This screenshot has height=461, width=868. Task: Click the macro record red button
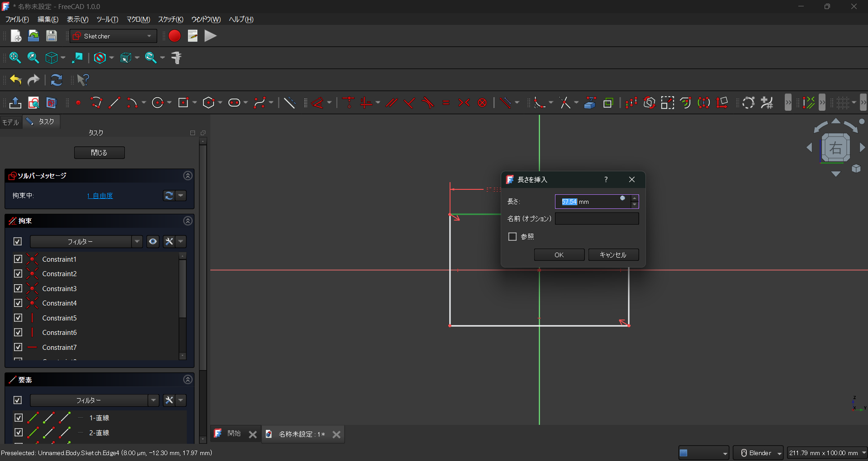click(175, 36)
